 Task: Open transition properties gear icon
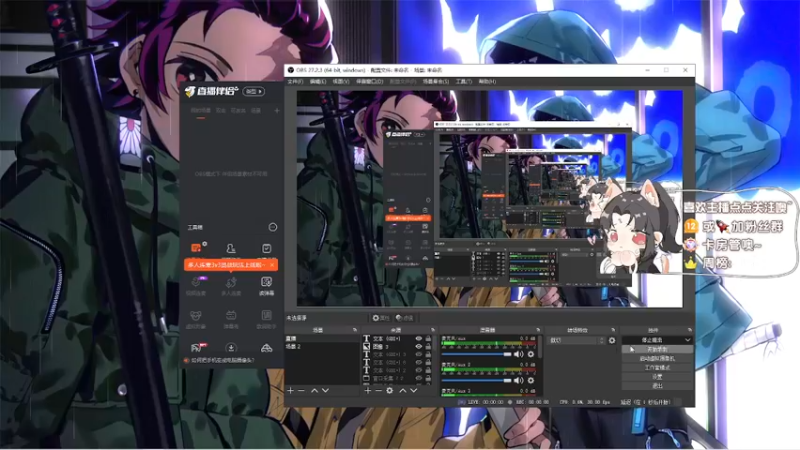coord(612,340)
